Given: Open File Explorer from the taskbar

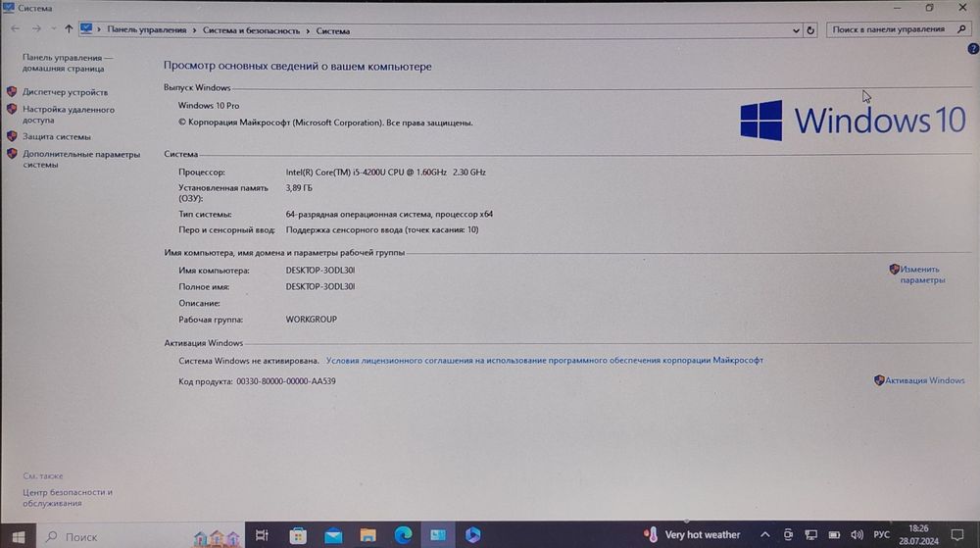Looking at the screenshot, I should click(368, 535).
